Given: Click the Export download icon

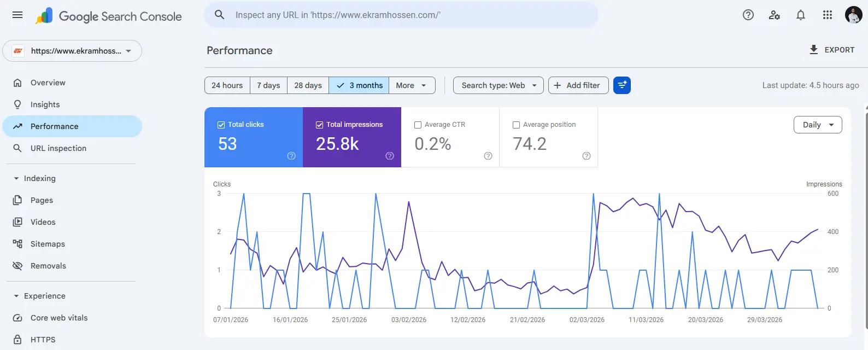Looking at the screenshot, I should pos(814,50).
